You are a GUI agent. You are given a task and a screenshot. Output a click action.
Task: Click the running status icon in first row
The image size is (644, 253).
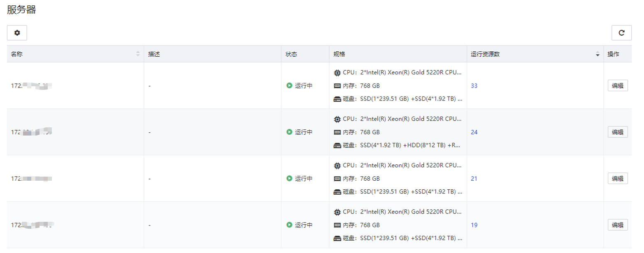[289, 86]
